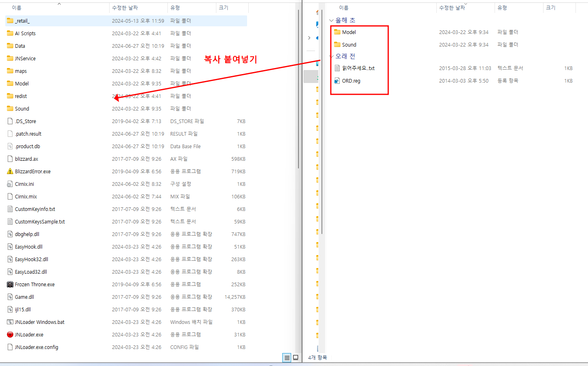Select the Game.dll file icon

10,297
